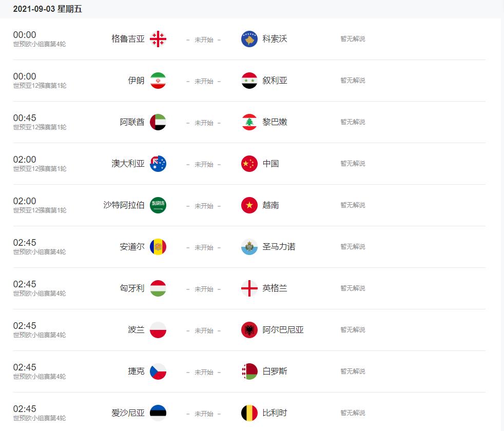Viewport: 504px width, 431px height.
Task: Click the China flag icon
Action: pyautogui.click(x=249, y=164)
